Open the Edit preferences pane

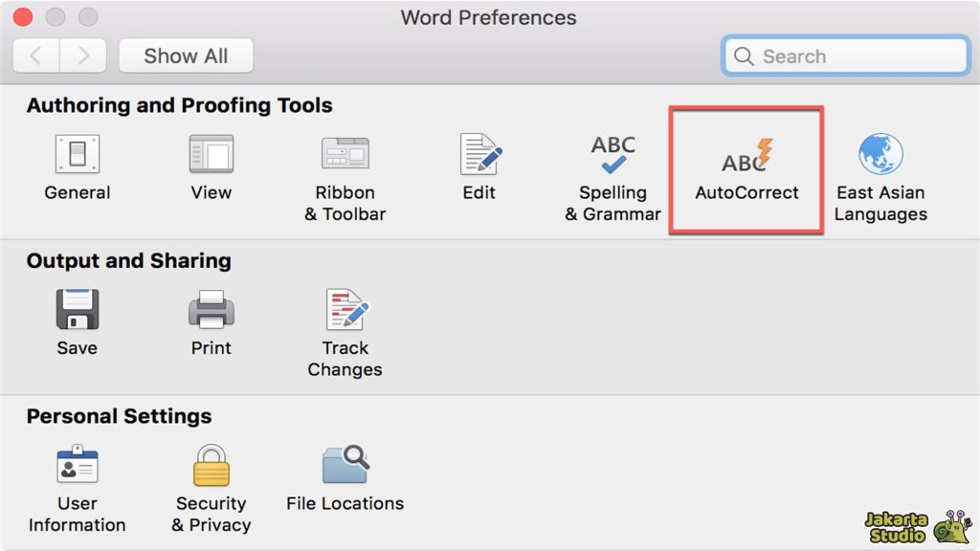(479, 155)
